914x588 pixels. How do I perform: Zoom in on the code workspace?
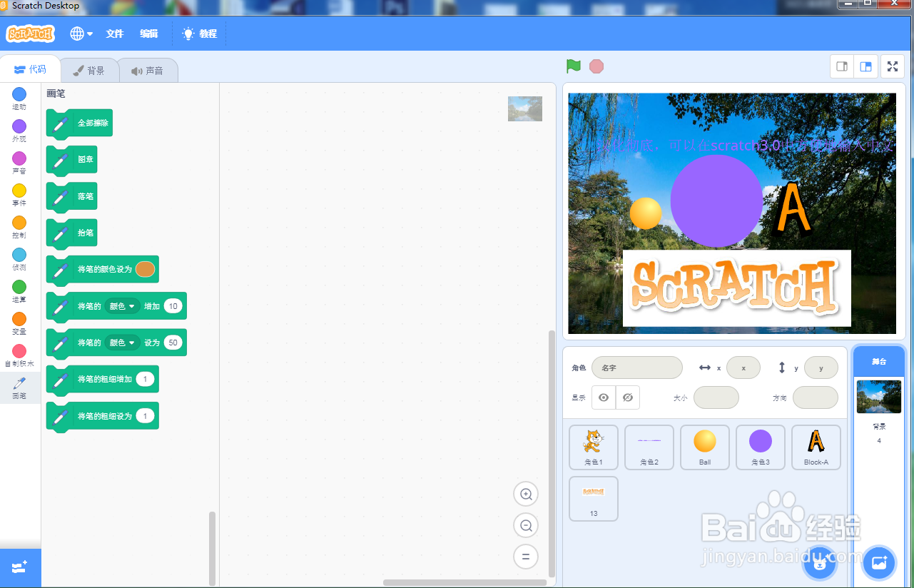point(526,494)
